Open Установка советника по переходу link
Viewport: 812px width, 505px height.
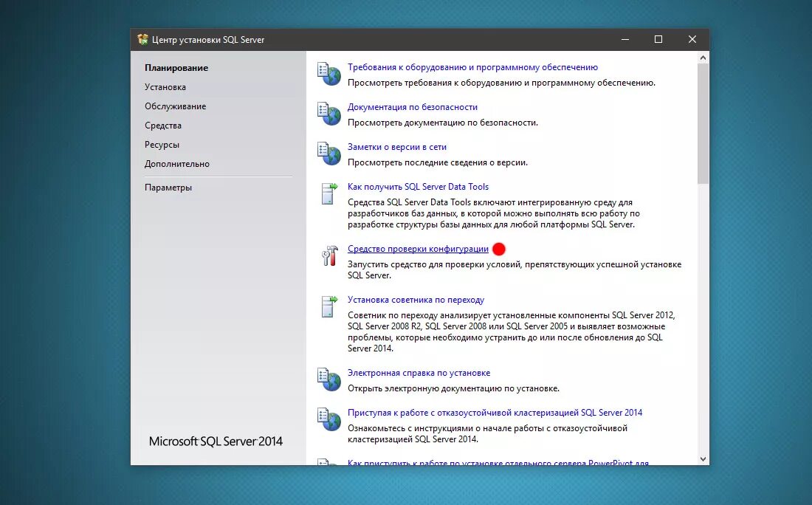click(x=416, y=300)
